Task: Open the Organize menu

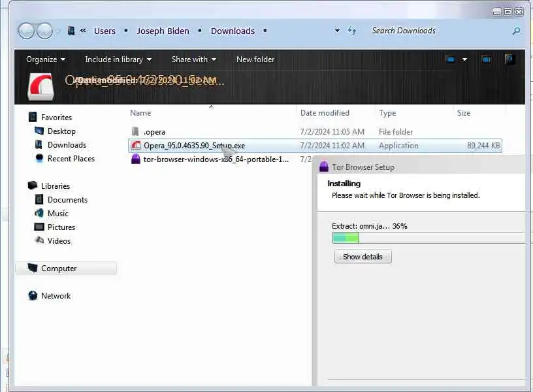Action: click(x=46, y=59)
